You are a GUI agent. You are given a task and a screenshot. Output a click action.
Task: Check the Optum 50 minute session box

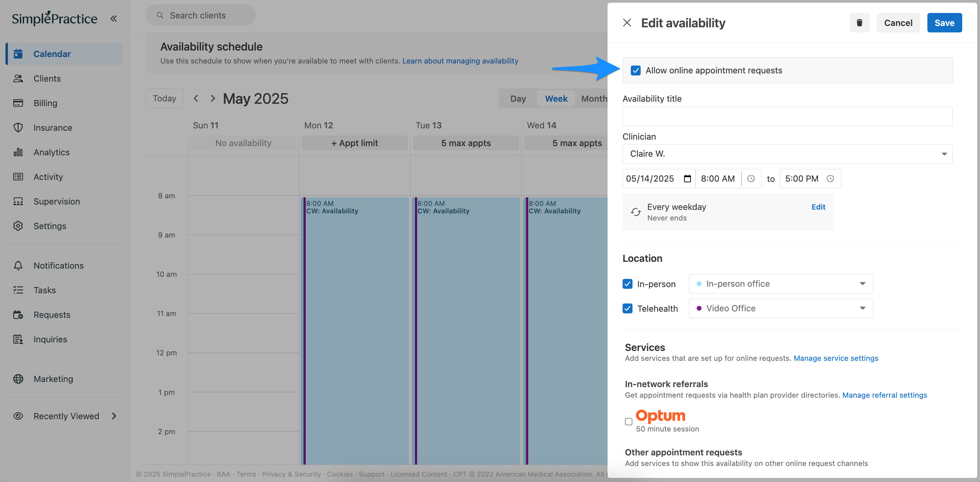point(628,422)
